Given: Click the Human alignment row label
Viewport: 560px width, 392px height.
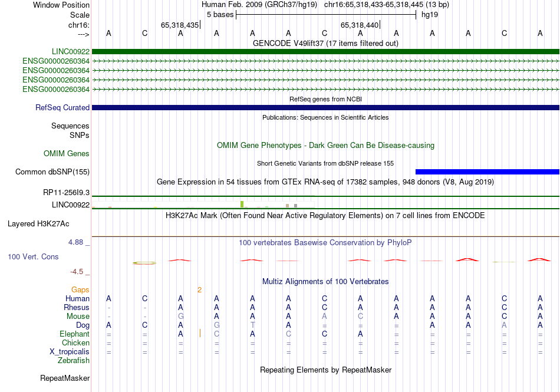Looking at the screenshot, I should tap(77, 298).
